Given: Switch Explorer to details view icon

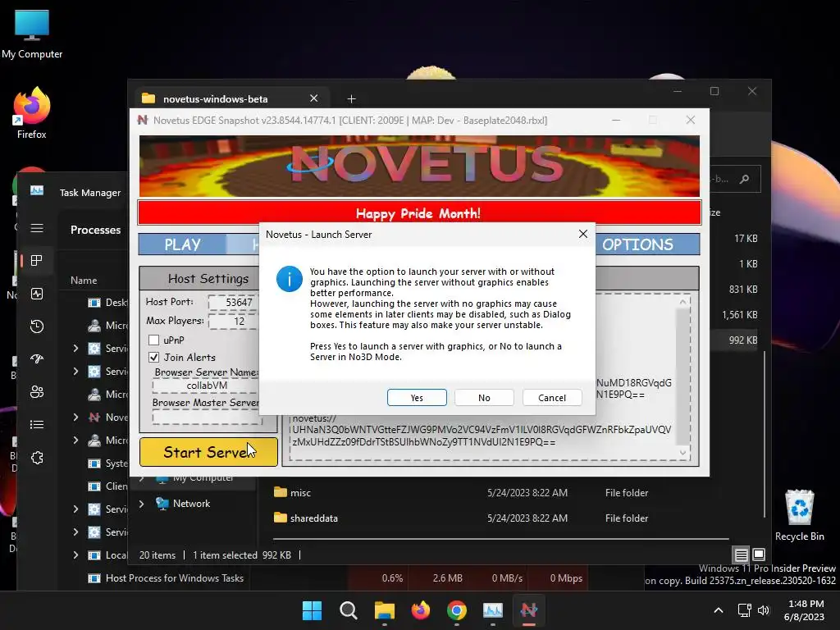Looking at the screenshot, I should [x=741, y=555].
